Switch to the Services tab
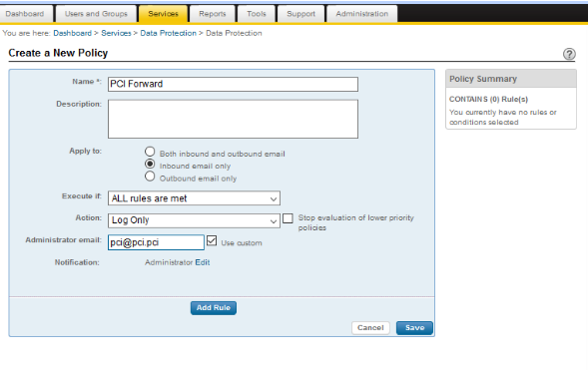Viewport: 588px width, 370px height. coord(163,14)
